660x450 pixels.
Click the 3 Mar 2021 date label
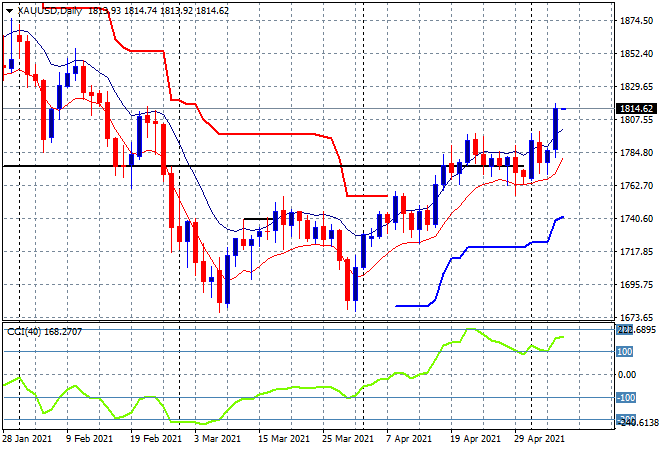pyautogui.click(x=217, y=439)
